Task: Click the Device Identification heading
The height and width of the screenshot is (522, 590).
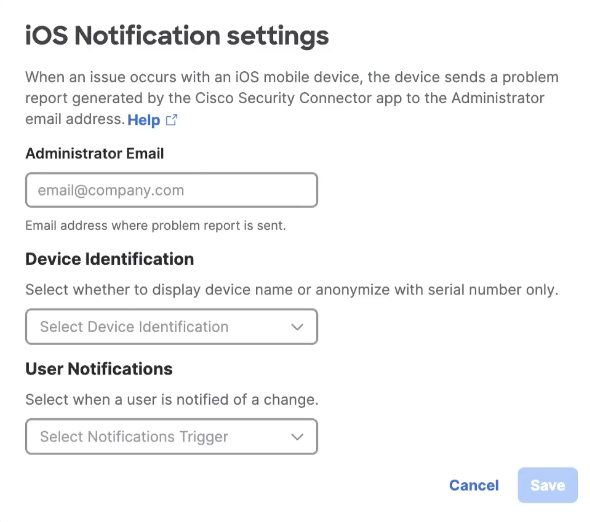Action: (x=109, y=259)
